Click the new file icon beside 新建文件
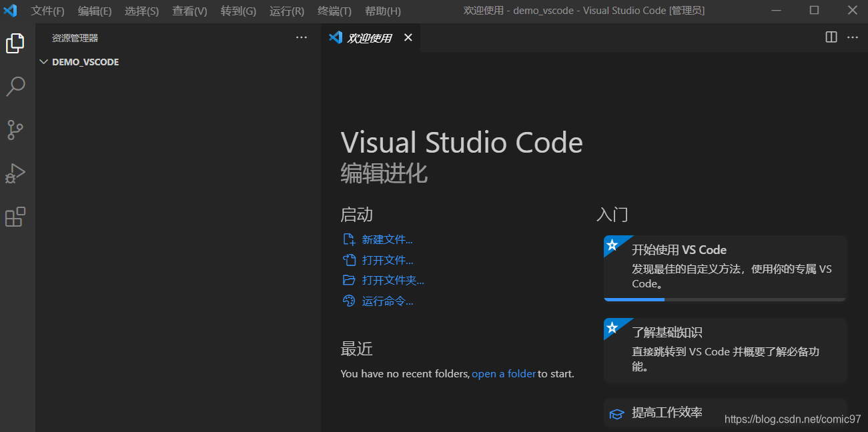Viewport: 868px width, 432px height. click(x=349, y=239)
